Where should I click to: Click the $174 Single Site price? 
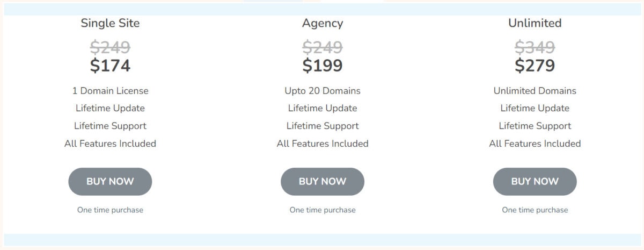tap(110, 66)
